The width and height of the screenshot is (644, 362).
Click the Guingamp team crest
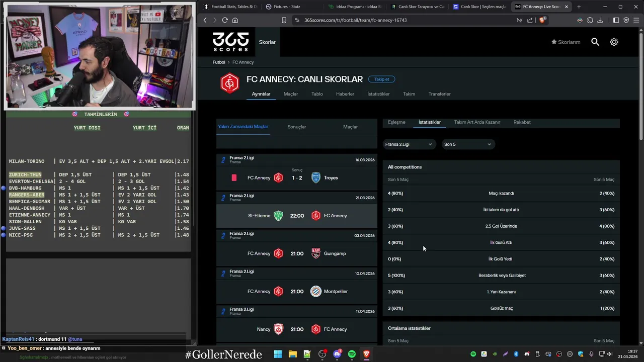point(315,253)
